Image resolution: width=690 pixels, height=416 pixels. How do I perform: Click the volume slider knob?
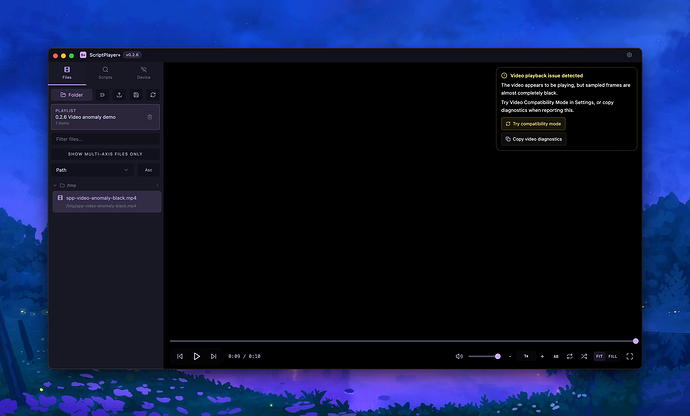pyautogui.click(x=498, y=356)
